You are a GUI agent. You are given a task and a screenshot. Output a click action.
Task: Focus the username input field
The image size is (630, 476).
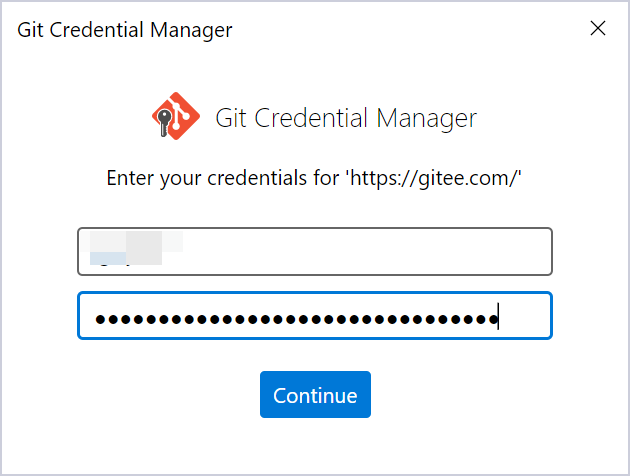pyautogui.click(x=315, y=252)
